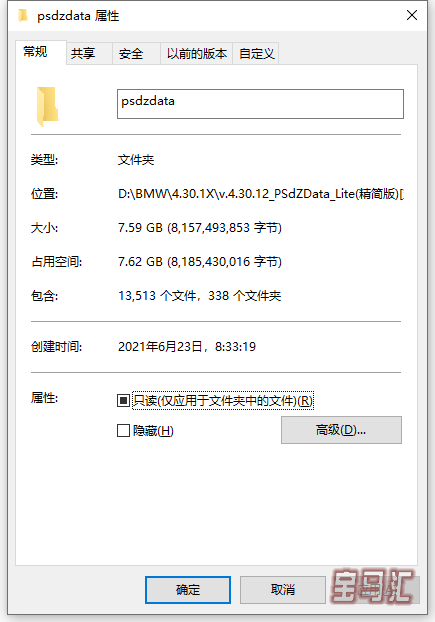Click the small folder icon in title bar
The height and width of the screenshot is (622, 435).
[23, 16]
